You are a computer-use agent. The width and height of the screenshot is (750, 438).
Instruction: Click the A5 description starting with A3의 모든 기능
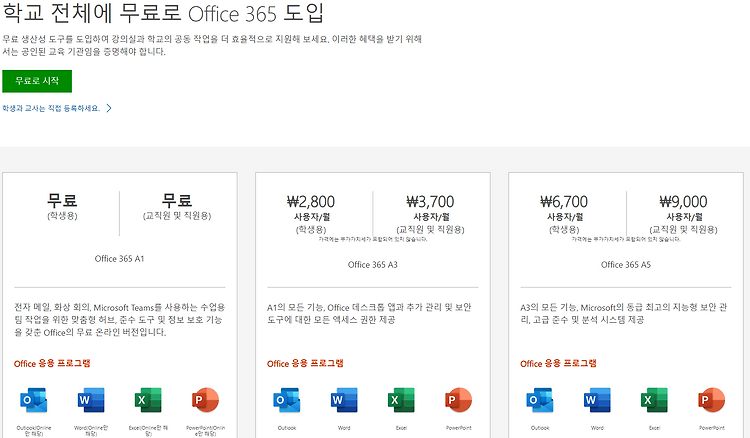pos(624,313)
